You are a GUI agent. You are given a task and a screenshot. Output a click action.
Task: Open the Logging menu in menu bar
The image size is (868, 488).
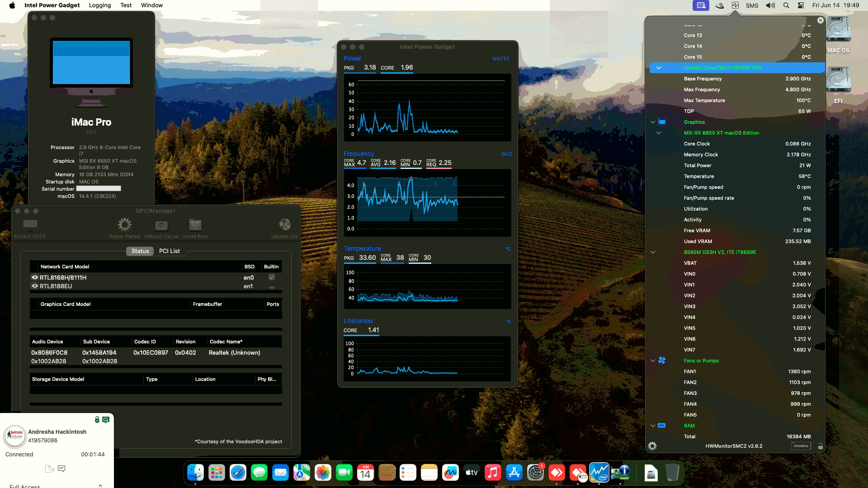99,5
